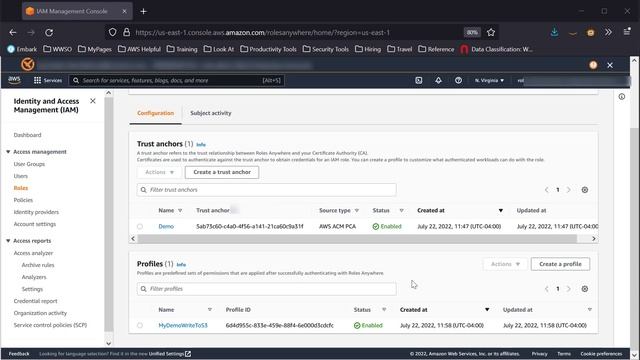Image resolution: width=640 pixels, height=360 pixels.
Task: Click Create a trust anchor button
Action: click(222, 172)
